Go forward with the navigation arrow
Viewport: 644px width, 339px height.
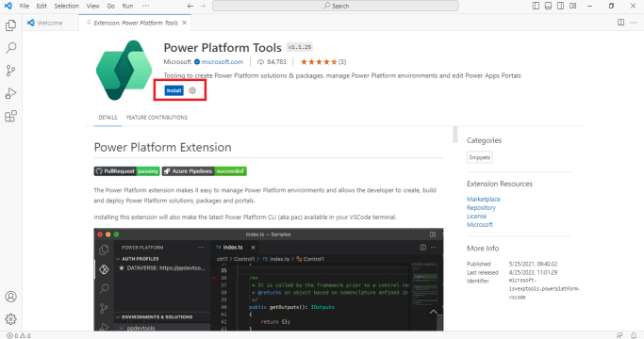(203, 6)
